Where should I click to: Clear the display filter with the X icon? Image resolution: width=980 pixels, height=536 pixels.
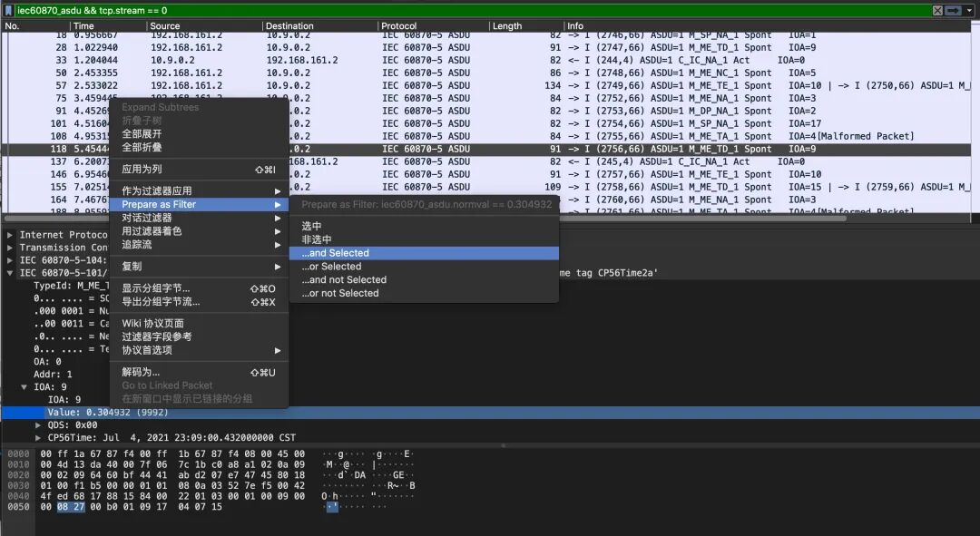(x=937, y=11)
